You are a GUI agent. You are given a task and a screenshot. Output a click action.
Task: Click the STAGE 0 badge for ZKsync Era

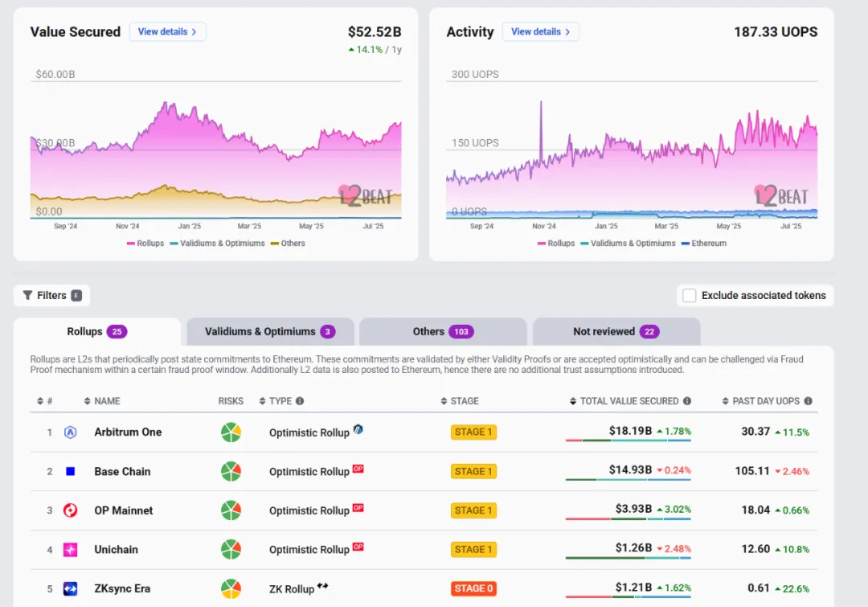(473, 589)
